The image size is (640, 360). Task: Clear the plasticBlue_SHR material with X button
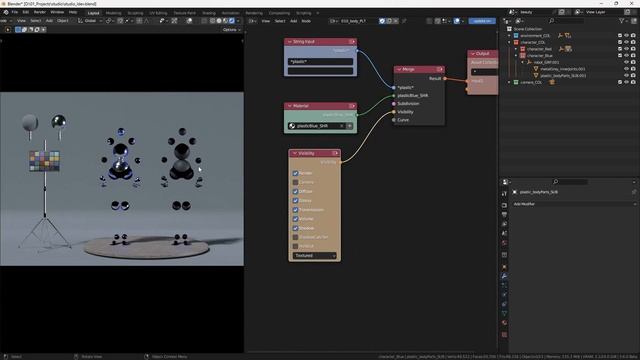click(x=342, y=126)
